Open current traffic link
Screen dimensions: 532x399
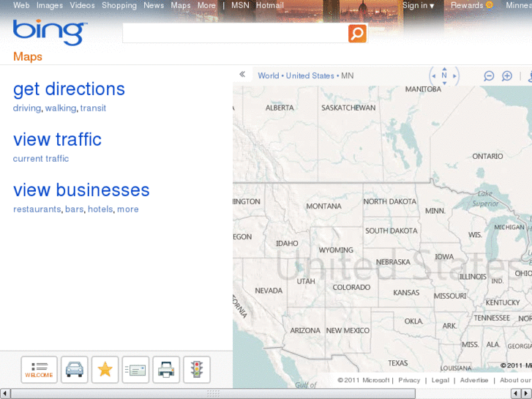click(41, 159)
